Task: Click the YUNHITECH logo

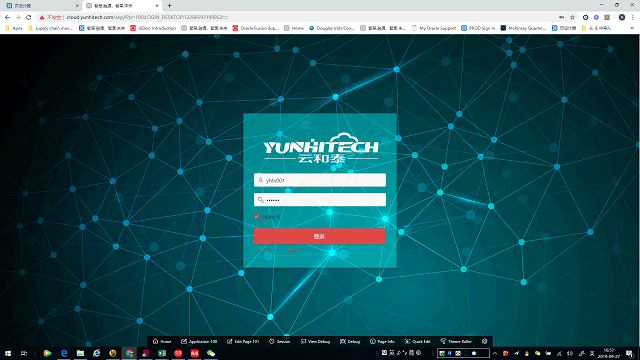Action: click(x=321, y=148)
